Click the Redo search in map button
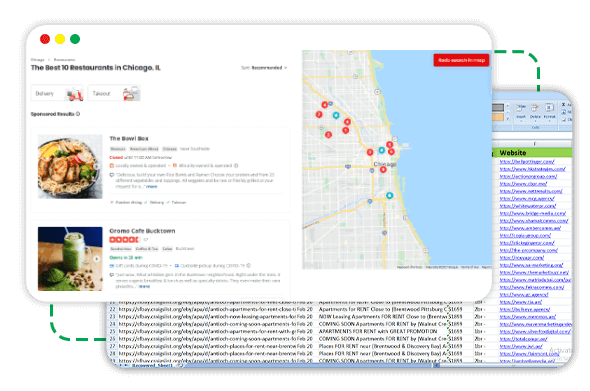The height and width of the screenshot is (391, 590). [461, 60]
